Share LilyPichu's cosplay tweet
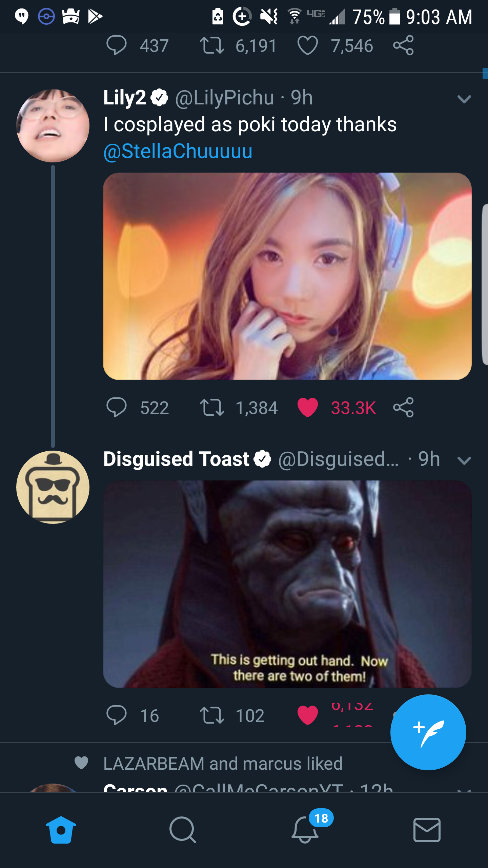 403,407
